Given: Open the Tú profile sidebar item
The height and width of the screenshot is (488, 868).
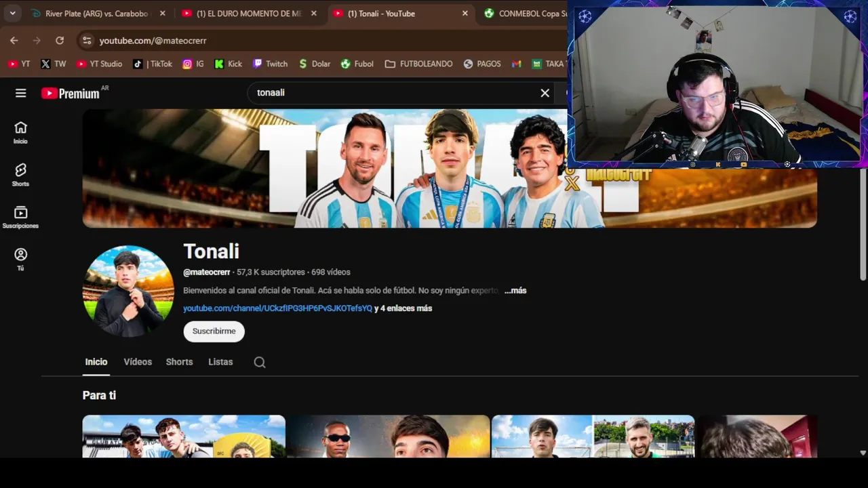Looking at the screenshot, I should [20, 259].
